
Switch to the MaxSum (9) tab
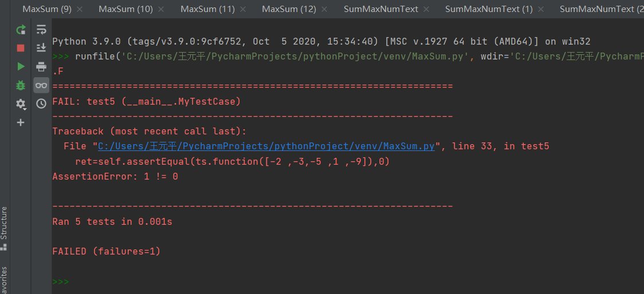click(47, 9)
